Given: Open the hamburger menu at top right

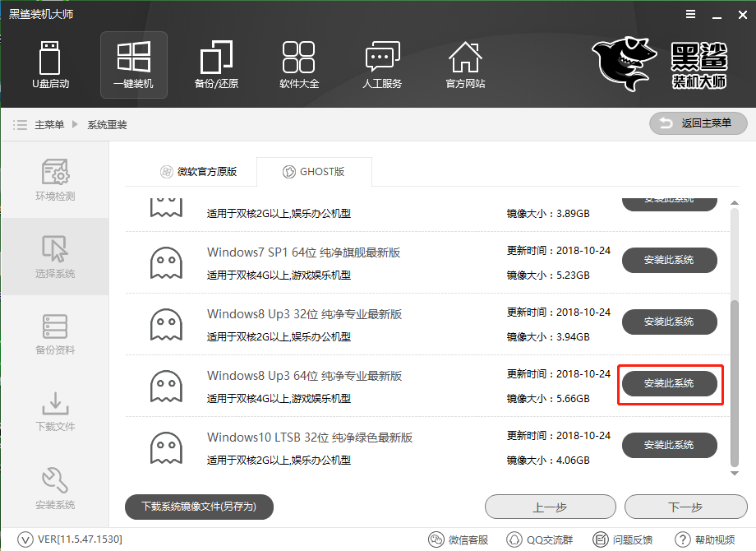Looking at the screenshot, I should coord(690,13).
